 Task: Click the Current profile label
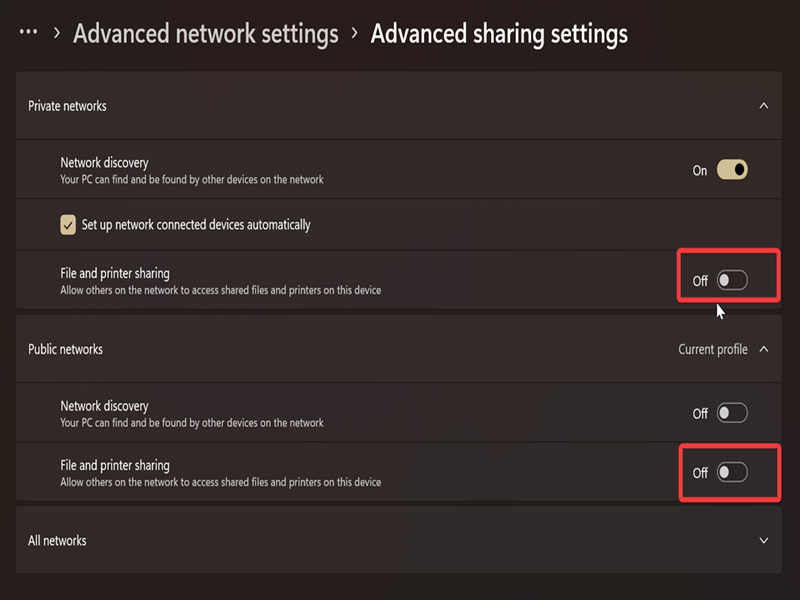click(x=713, y=349)
